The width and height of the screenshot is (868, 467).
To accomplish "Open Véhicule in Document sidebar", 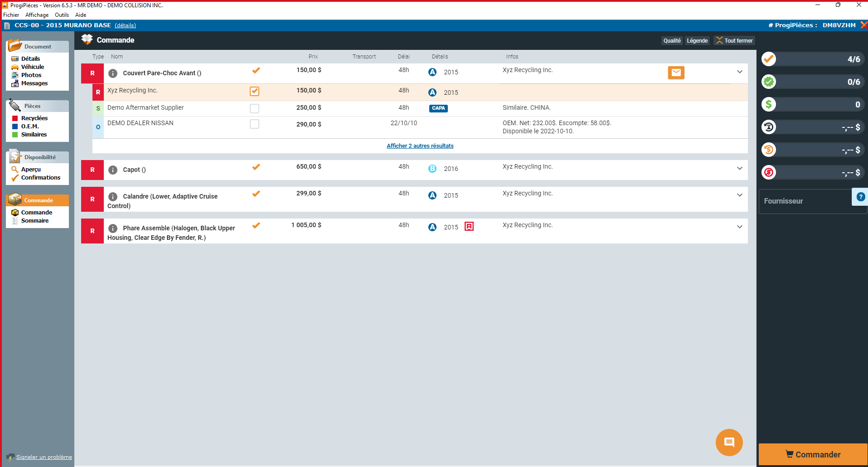I will click(33, 67).
